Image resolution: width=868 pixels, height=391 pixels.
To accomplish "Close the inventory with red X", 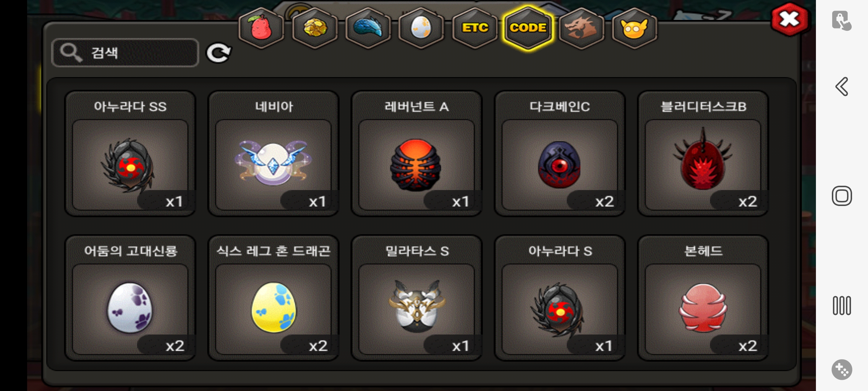I will 790,19.
